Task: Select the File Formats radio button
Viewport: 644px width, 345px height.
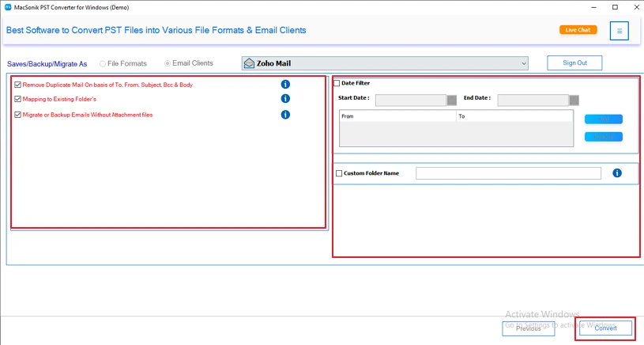Action: (x=103, y=64)
